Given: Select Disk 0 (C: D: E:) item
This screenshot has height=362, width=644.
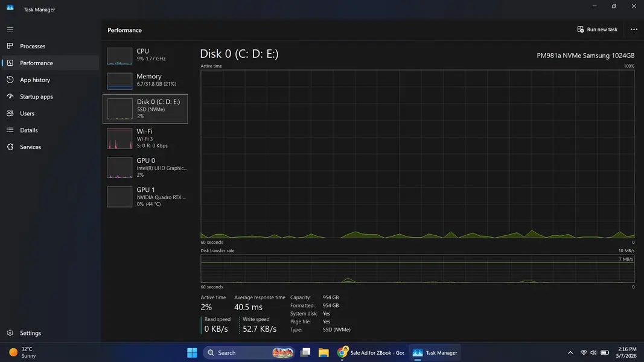Looking at the screenshot, I should click(x=145, y=109).
